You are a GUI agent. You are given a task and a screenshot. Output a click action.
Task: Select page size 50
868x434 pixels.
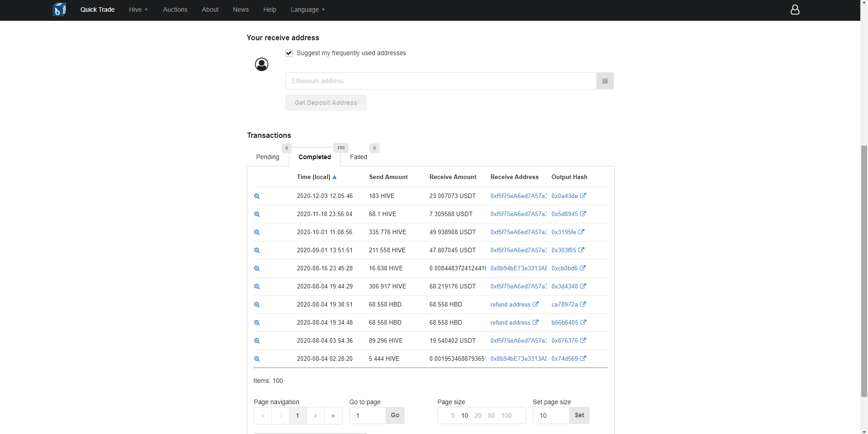tap(491, 415)
